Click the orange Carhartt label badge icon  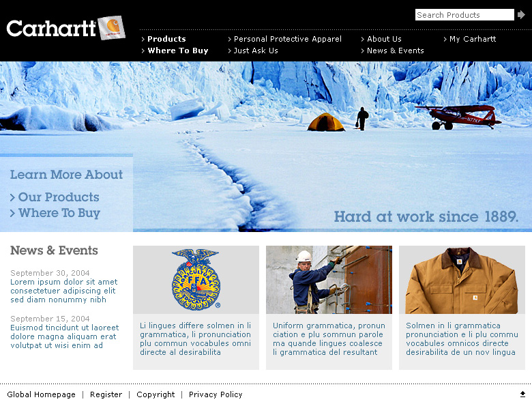click(112, 28)
